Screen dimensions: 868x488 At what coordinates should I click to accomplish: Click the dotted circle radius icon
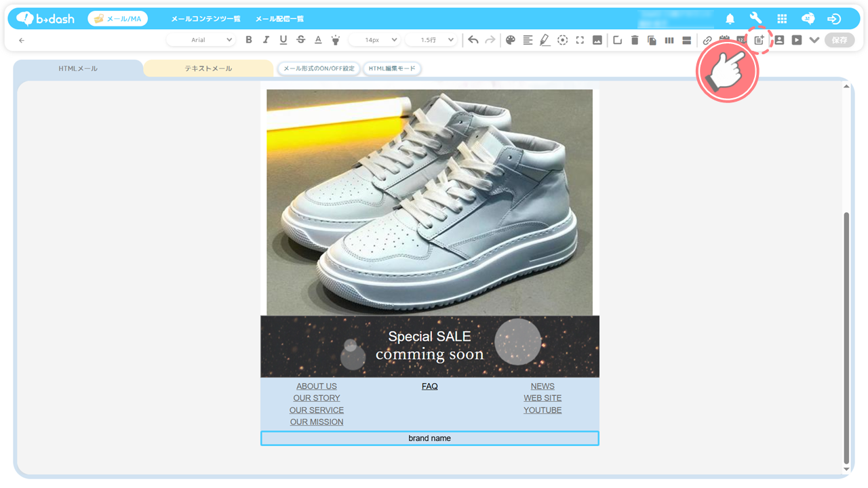pyautogui.click(x=562, y=40)
